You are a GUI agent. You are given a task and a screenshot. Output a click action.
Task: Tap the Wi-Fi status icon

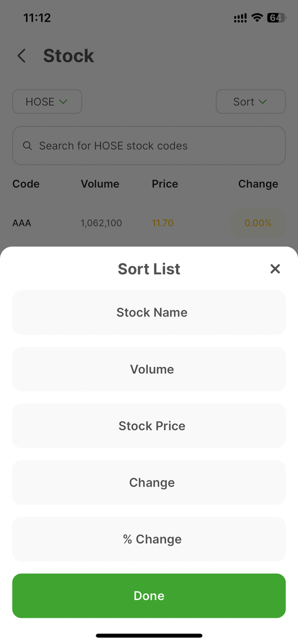click(257, 18)
